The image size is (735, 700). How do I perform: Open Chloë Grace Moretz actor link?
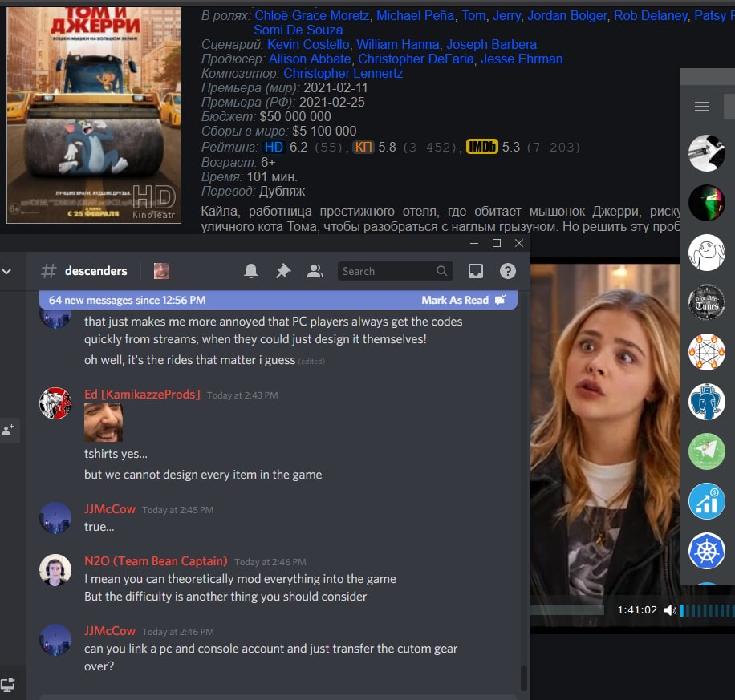click(x=311, y=15)
